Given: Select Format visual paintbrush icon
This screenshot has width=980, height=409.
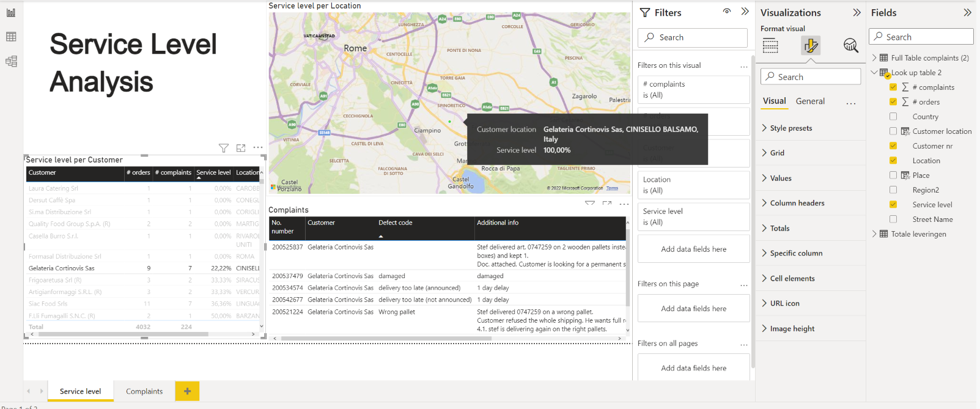Looking at the screenshot, I should click(x=811, y=45).
